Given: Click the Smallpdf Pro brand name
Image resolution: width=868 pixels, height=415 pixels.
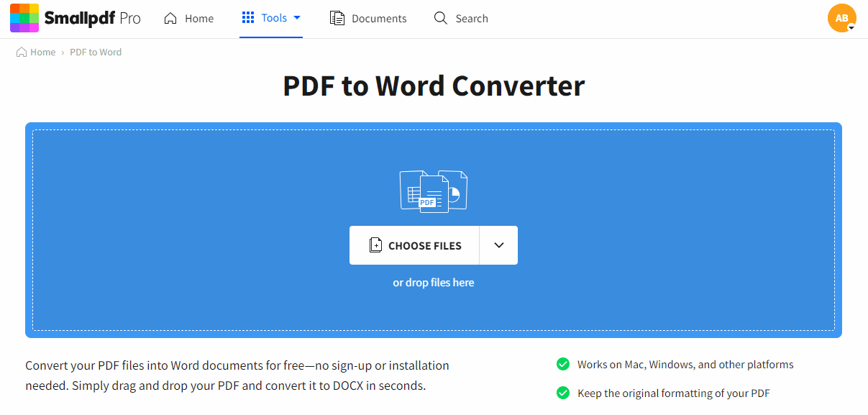Looking at the screenshot, I should click(x=93, y=18).
